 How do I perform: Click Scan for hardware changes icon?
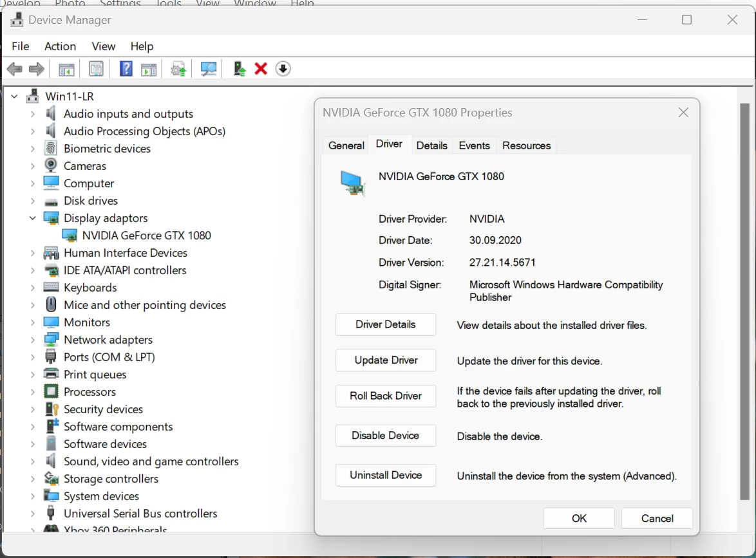click(x=208, y=69)
